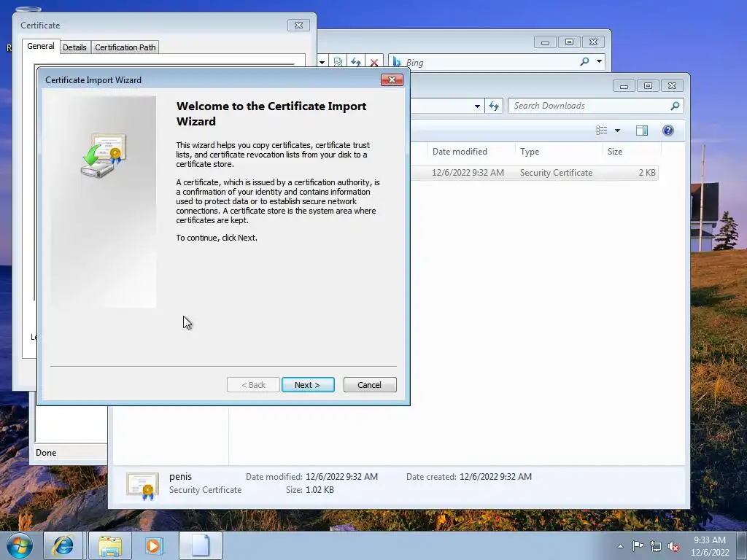
Task: Click the 12/6/2022 9:32 AM date cell
Action: click(468, 173)
